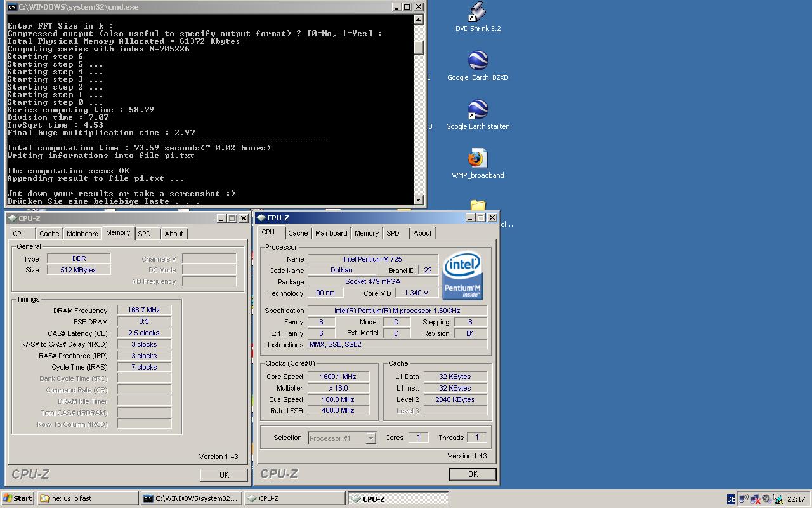Click the memory Type value 'DDR'
The width and height of the screenshot is (812, 508).
79,258
